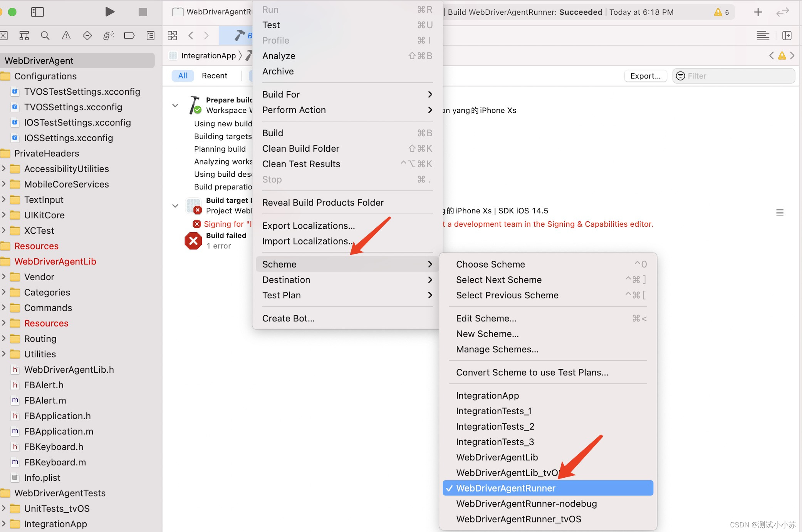Click the Stop square button in toolbar

coord(143,12)
